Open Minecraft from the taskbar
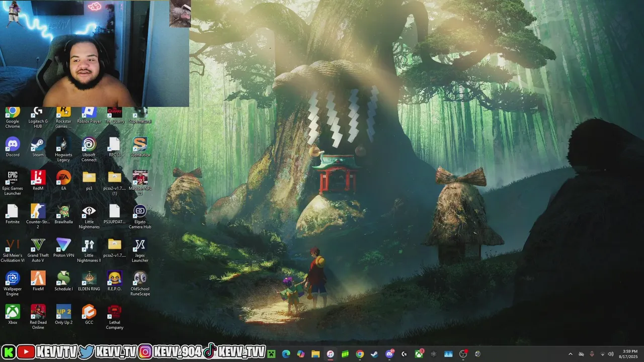 click(271, 354)
